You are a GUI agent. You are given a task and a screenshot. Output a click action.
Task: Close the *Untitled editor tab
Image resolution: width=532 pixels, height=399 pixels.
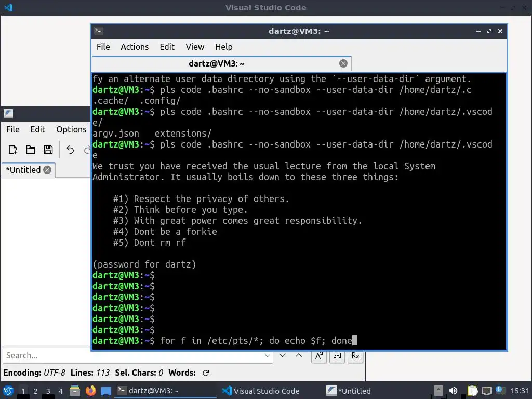[x=47, y=170]
